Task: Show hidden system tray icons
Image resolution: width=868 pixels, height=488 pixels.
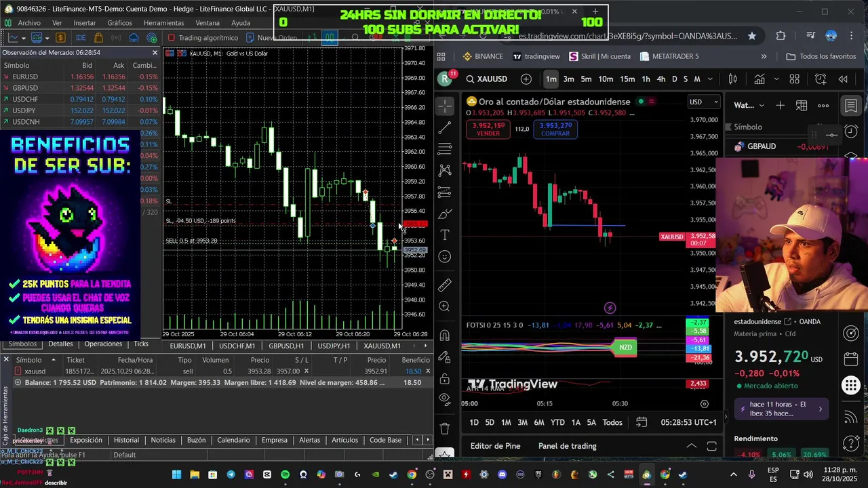Action: (x=733, y=474)
